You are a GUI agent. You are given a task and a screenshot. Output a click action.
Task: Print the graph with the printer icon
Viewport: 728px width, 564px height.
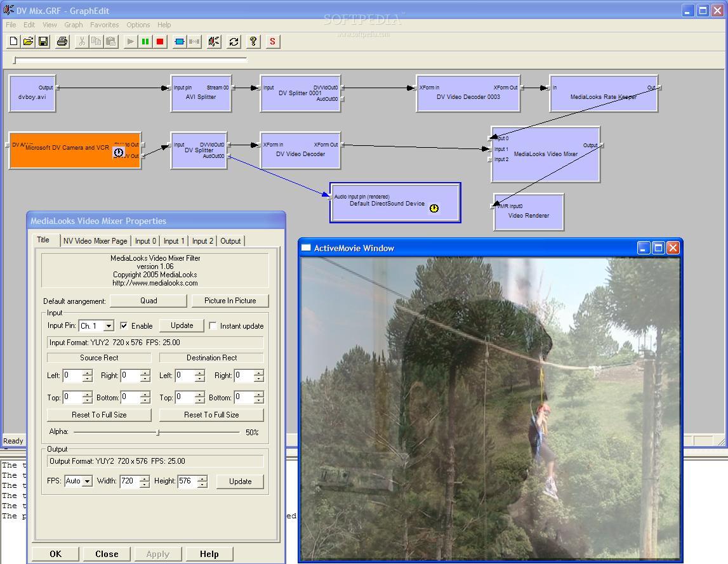click(62, 41)
